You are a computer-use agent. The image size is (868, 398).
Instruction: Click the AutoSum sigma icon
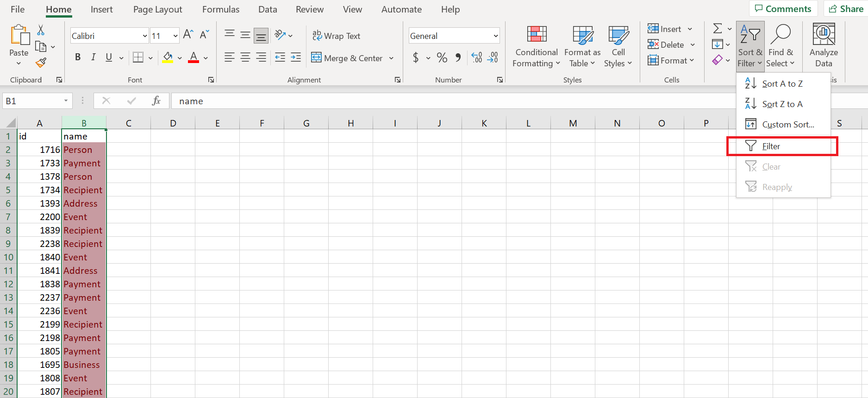pos(717,29)
